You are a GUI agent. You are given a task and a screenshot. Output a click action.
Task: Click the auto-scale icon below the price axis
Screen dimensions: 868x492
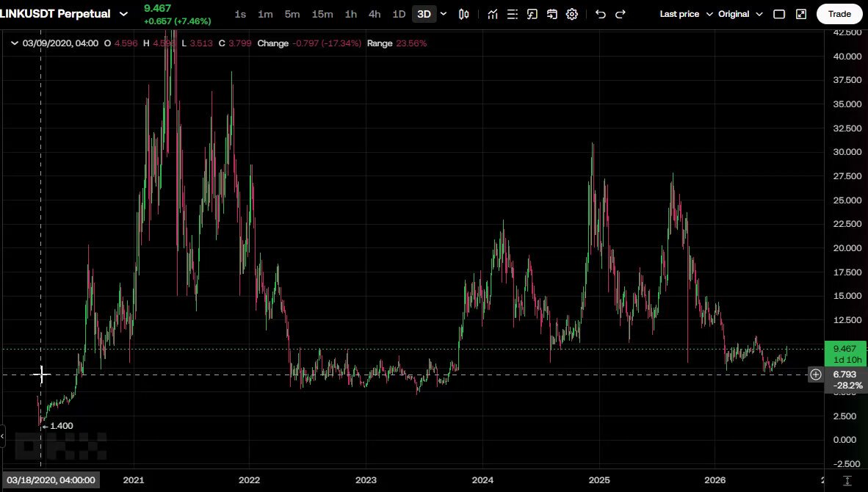(847, 480)
